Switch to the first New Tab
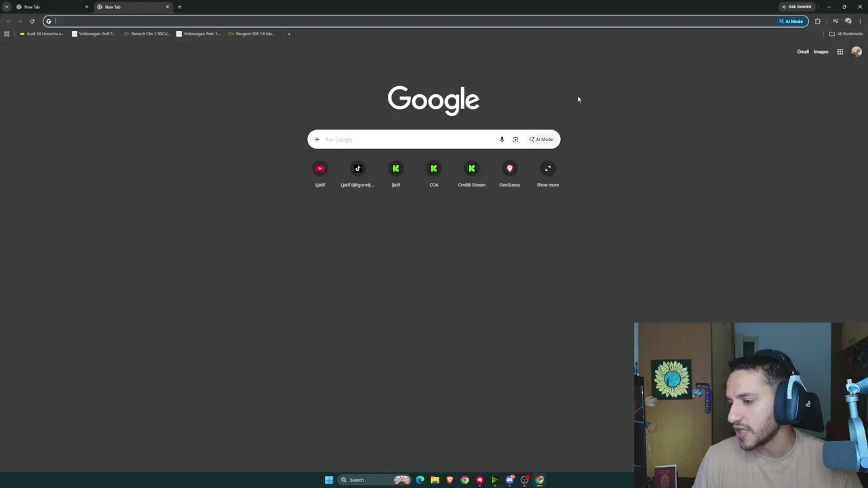Screen dimensions: 868x488 pyautogui.click(x=52, y=7)
